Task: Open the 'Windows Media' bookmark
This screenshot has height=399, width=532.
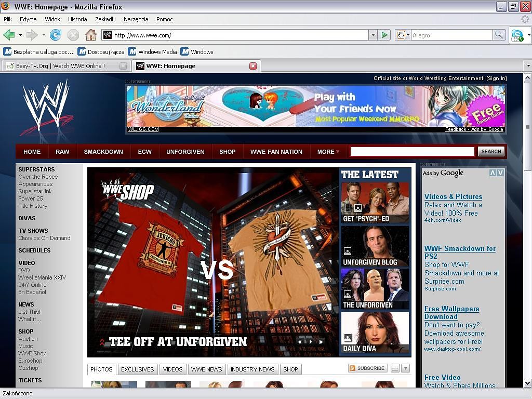Action: click(153, 52)
